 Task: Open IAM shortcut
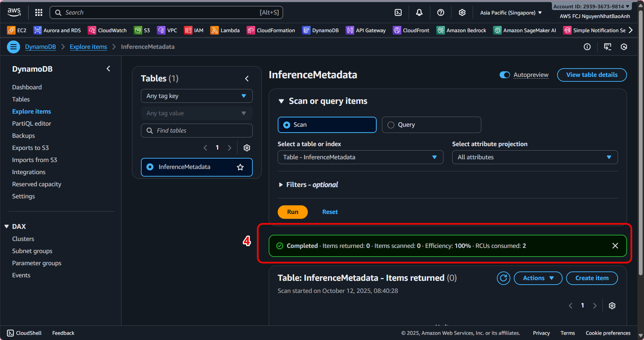[194, 30]
